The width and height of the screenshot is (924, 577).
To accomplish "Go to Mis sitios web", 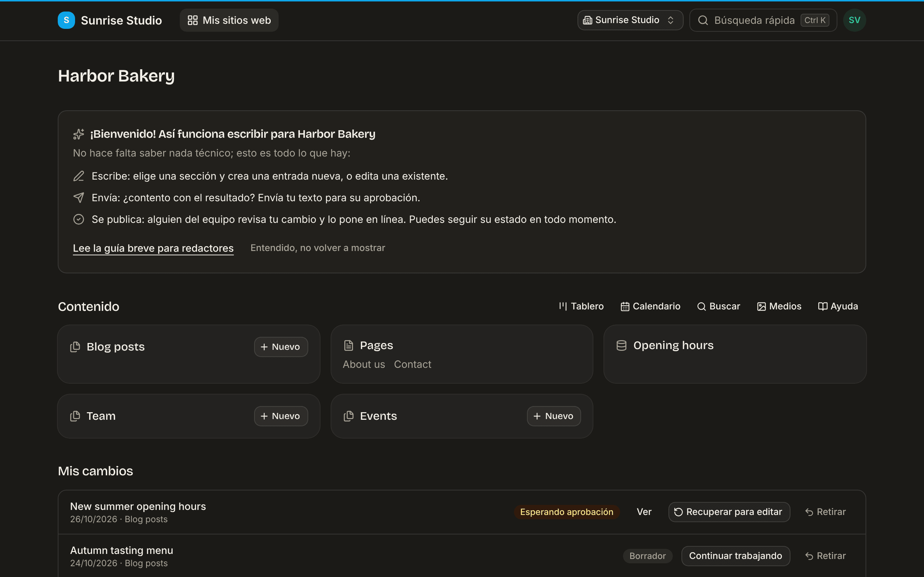I will [229, 20].
